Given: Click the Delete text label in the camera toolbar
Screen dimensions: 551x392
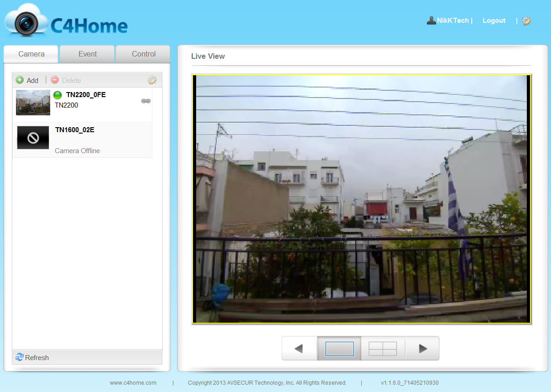Looking at the screenshot, I should click(x=72, y=81).
